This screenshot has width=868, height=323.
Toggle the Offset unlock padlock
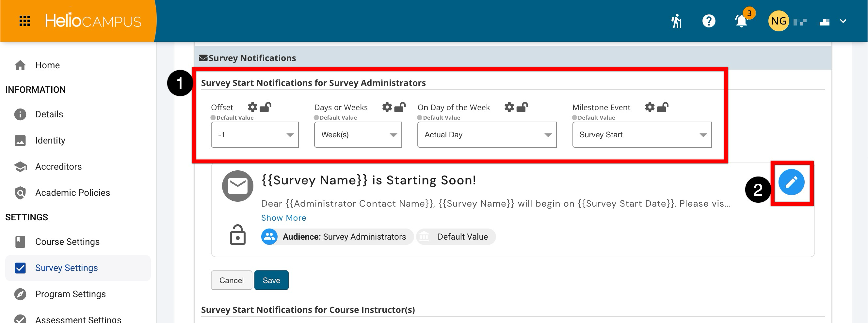coord(265,107)
